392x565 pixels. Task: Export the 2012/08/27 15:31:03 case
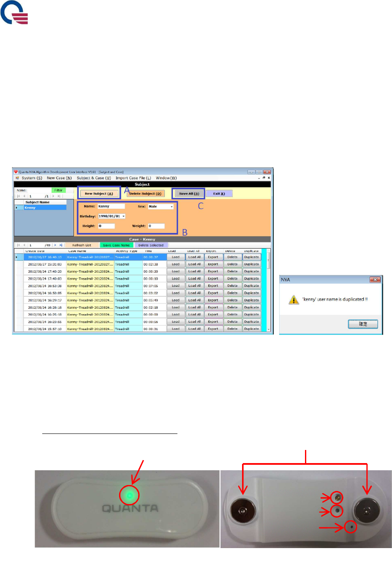coord(213,264)
